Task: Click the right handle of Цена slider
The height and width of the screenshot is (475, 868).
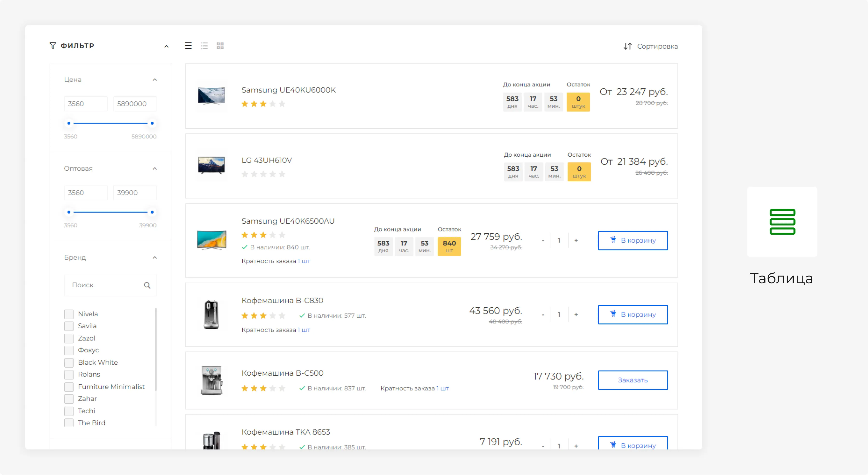Action: 152,123
